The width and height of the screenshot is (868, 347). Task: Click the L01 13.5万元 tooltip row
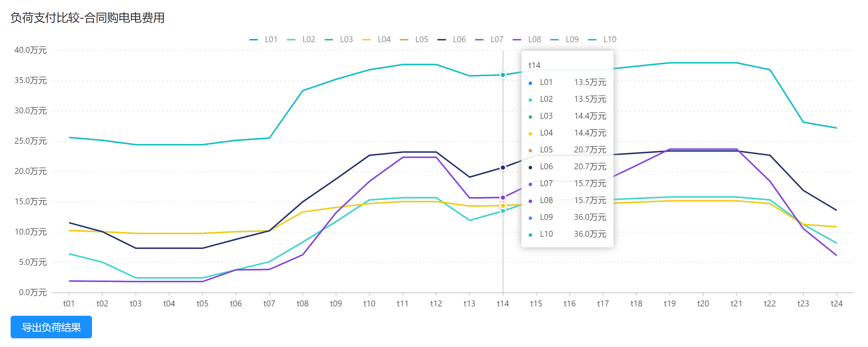pos(567,82)
